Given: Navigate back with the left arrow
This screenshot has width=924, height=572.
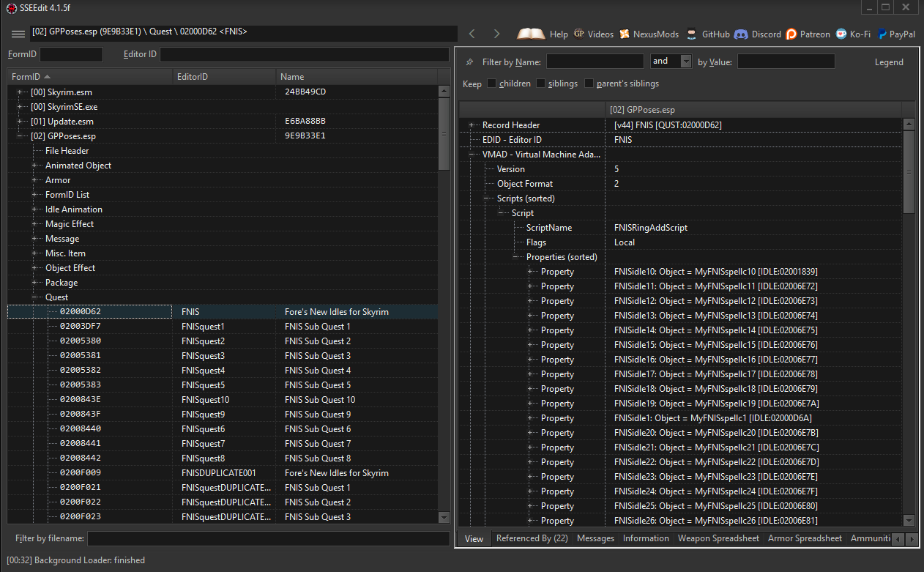Looking at the screenshot, I should pyautogui.click(x=472, y=34).
